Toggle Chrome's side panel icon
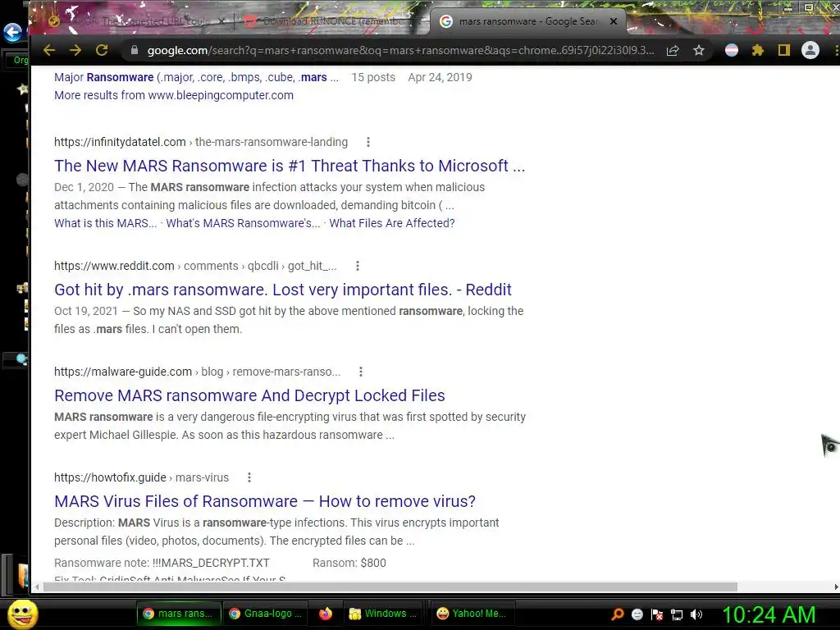The height and width of the screenshot is (630, 840). [783, 50]
